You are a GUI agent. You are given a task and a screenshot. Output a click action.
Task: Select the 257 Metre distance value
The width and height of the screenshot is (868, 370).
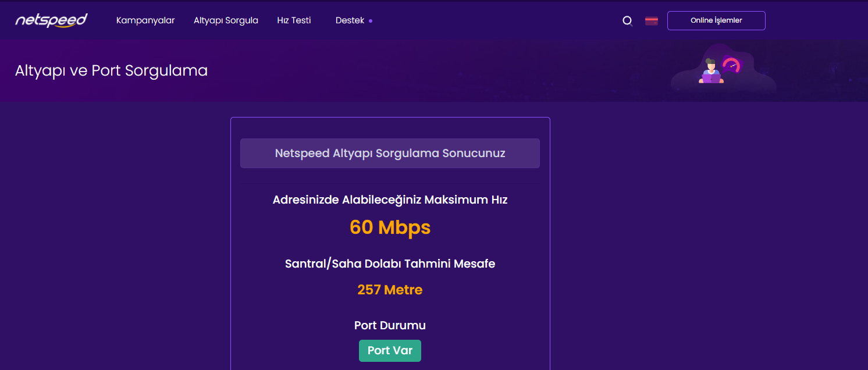click(x=390, y=290)
